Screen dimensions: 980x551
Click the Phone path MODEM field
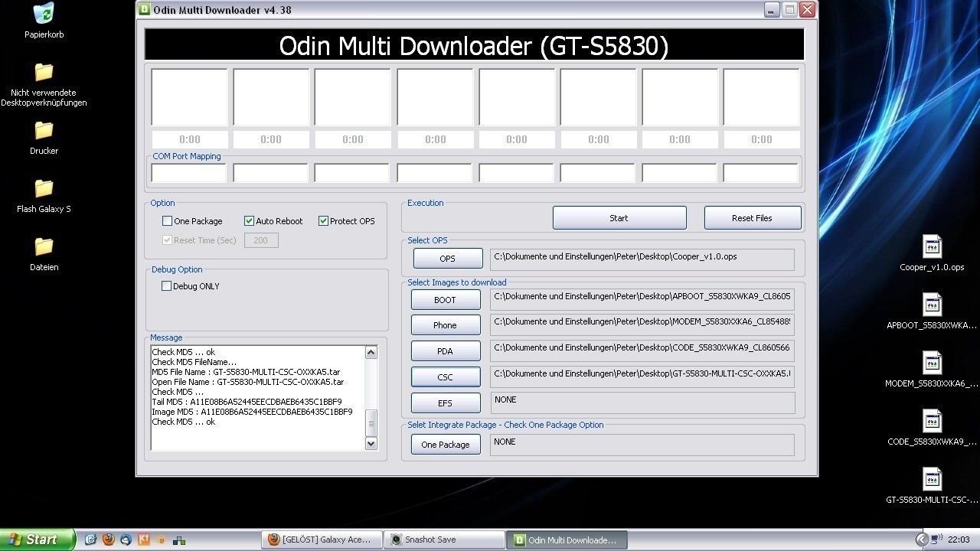click(642, 324)
